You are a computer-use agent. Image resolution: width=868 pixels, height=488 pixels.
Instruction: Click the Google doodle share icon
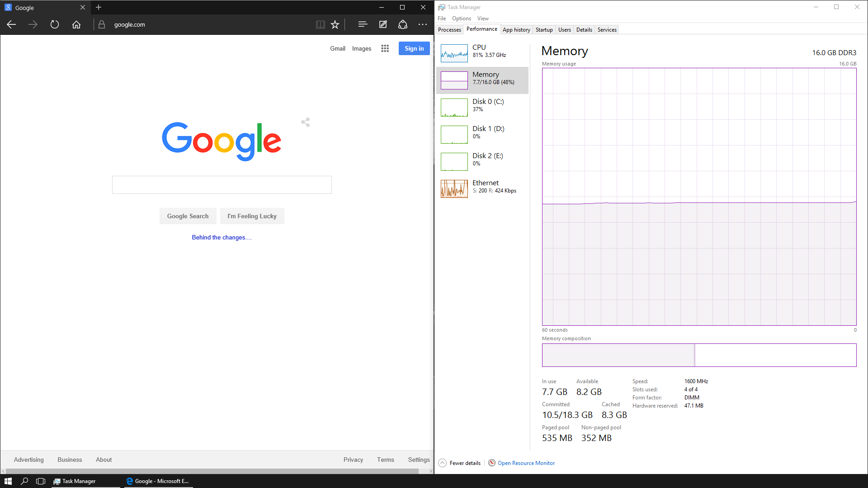[x=306, y=122]
